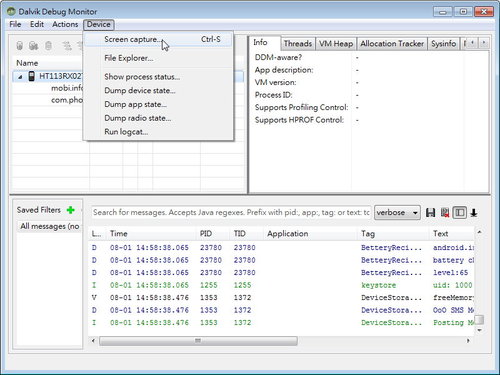Select the keystore log row
Screen dimensions: 500x375
coord(282,285)
